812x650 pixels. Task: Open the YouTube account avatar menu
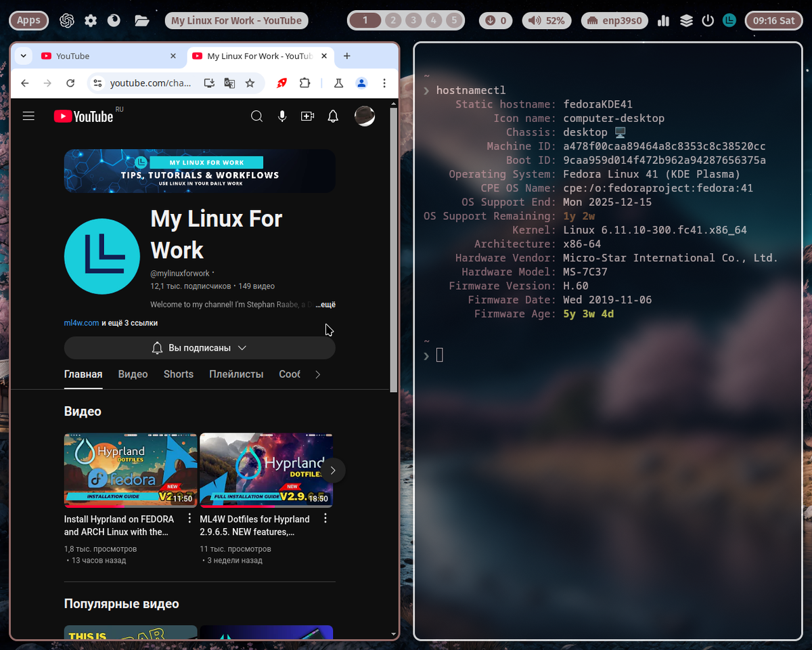pos(365,116)
